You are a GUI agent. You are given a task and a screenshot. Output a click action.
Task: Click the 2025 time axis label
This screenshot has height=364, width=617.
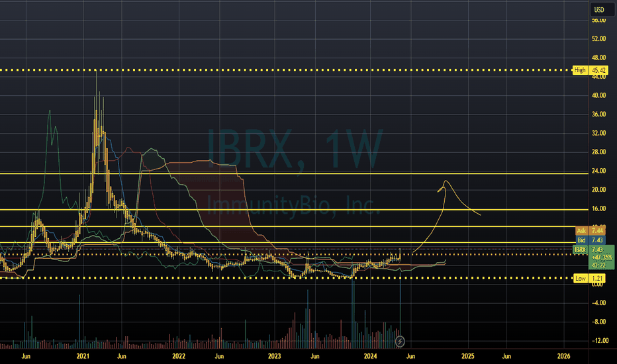click(467, 356)
